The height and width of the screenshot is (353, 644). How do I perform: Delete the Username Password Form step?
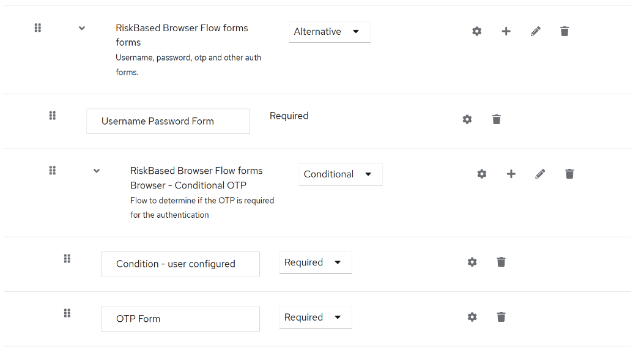coord(497,119)
